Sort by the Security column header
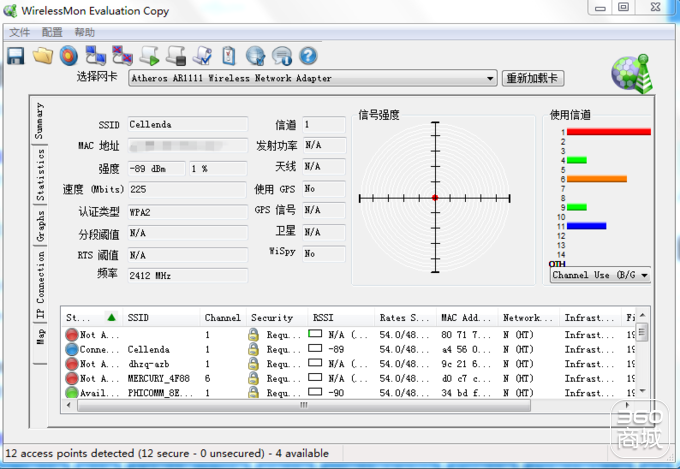Image resolution: width=680 pixels, height=469 pixels. pyautogui.click(x=277, y=318)
